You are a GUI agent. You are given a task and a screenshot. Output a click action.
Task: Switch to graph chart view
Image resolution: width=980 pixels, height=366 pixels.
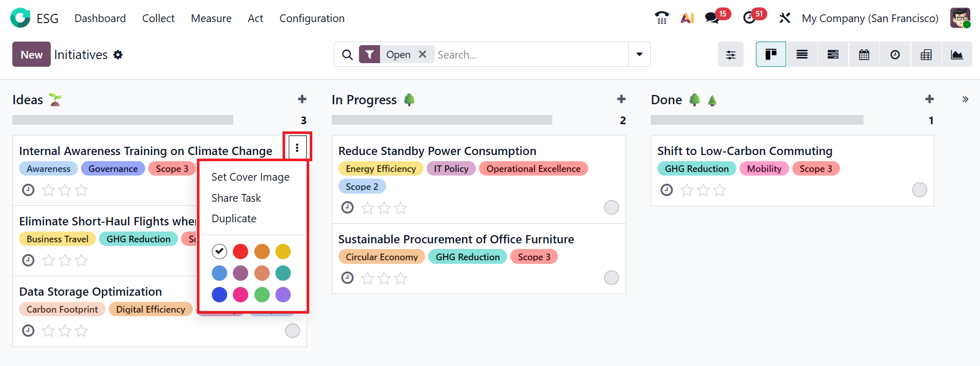pyautogui.click(x=956, y=54)
